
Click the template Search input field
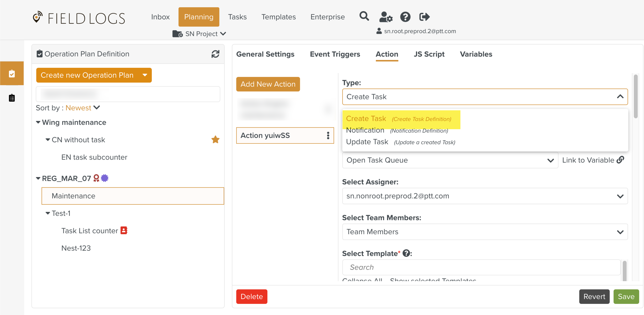point(481,267)
